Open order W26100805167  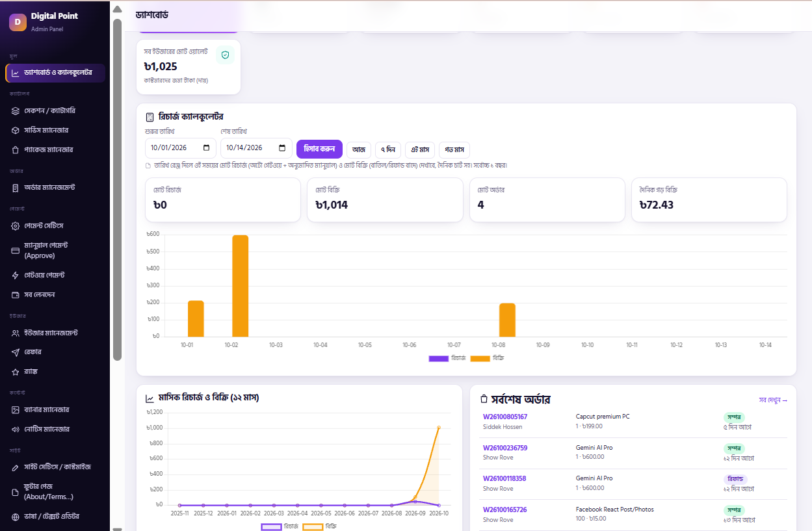click(505, 417)
